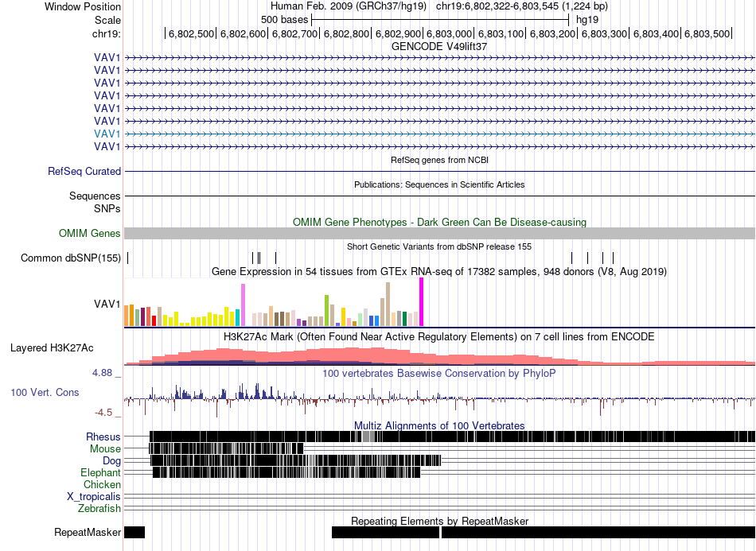
Task: Click the Layered H3K27Ac label
Action: point(52,348)
